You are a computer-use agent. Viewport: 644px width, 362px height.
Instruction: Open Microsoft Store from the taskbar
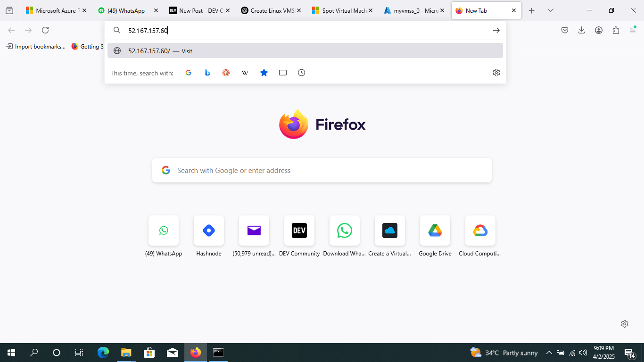pos(149,353)
